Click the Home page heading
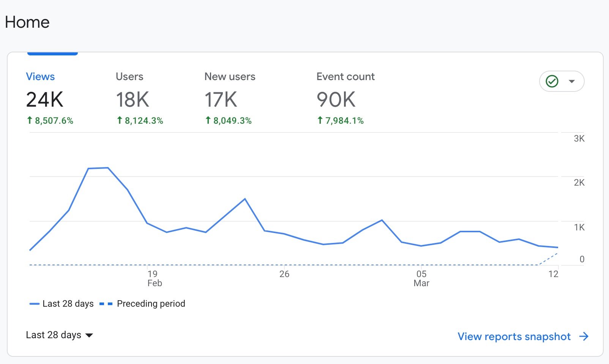The width and height of the screenshot is (609, 364). click(27, 22)
